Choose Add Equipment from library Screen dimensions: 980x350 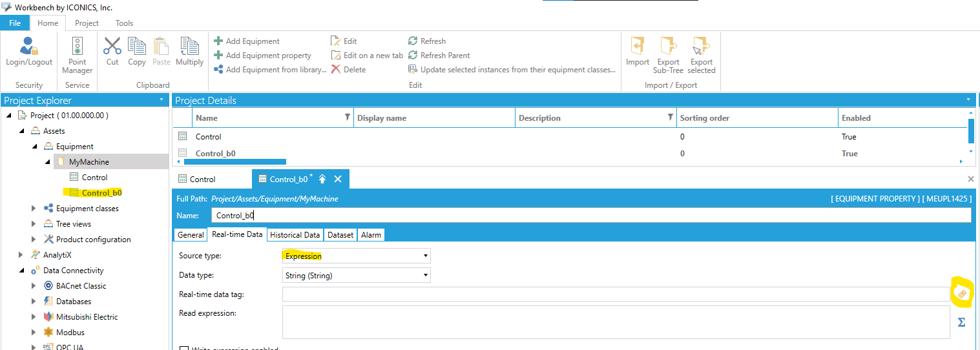click(x=270, y=70)
